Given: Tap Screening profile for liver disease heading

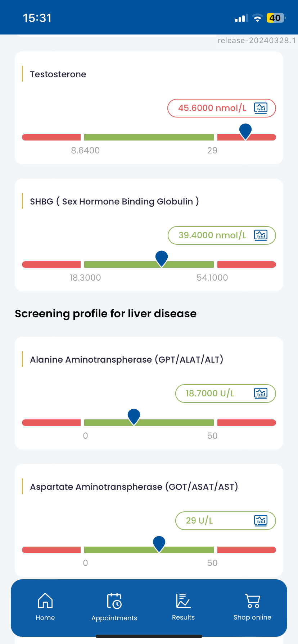Looking at the screenshot, I should [106, 314].
